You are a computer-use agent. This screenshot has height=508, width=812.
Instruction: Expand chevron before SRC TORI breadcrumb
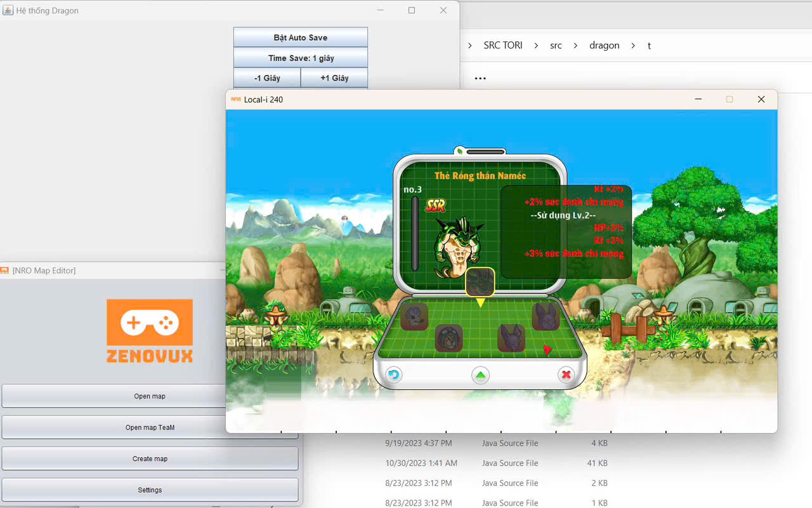470,46
